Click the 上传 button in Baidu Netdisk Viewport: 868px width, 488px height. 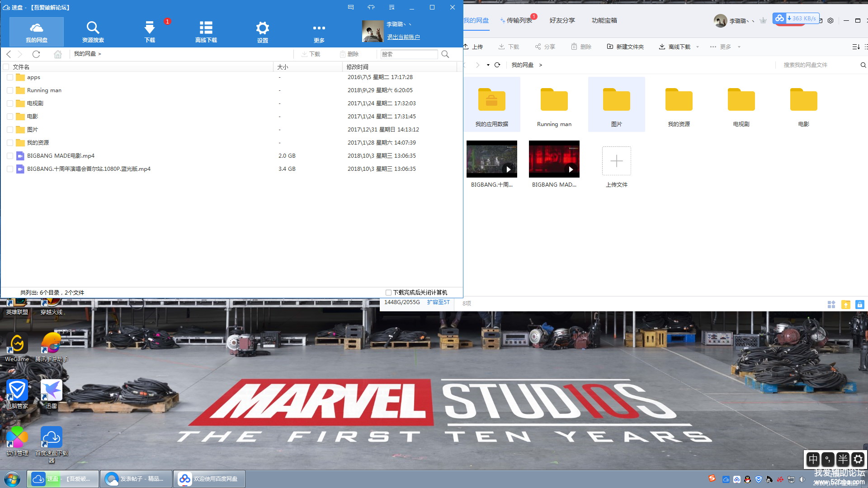473,47
